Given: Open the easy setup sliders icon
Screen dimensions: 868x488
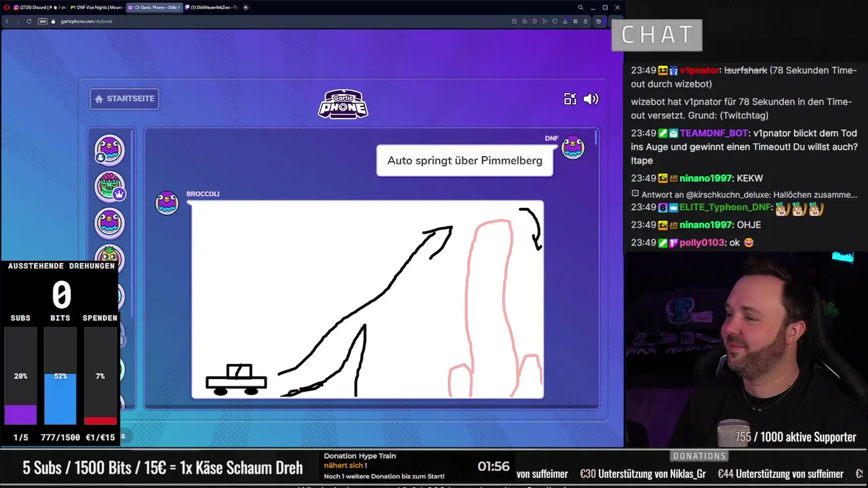Looking at the screenshot, I should [576, 21].
